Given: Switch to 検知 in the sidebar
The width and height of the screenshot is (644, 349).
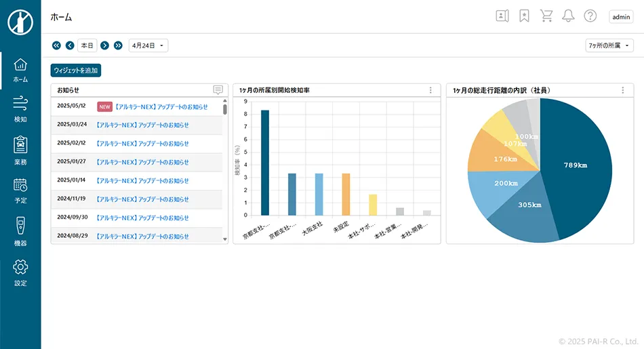Looking at the screenshot, I should pyautogui.click(x=20, y=108).
